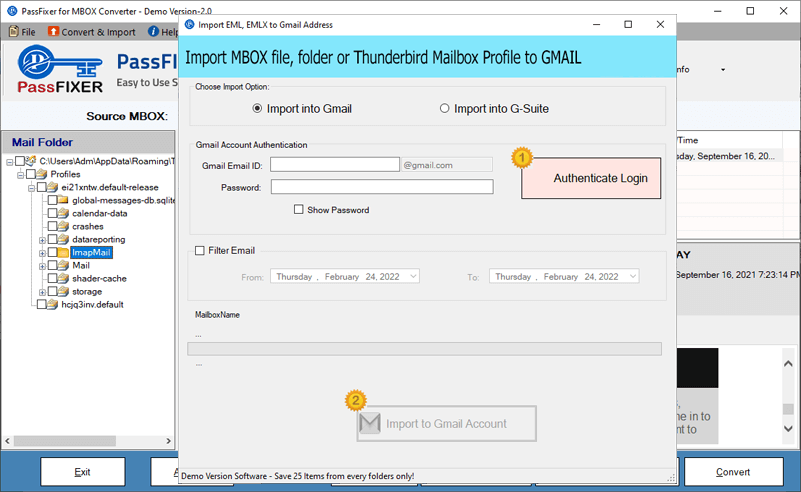Check the Profiles folder checkbox
Screen dimensions: 801x492
click(x=31, y=174)
